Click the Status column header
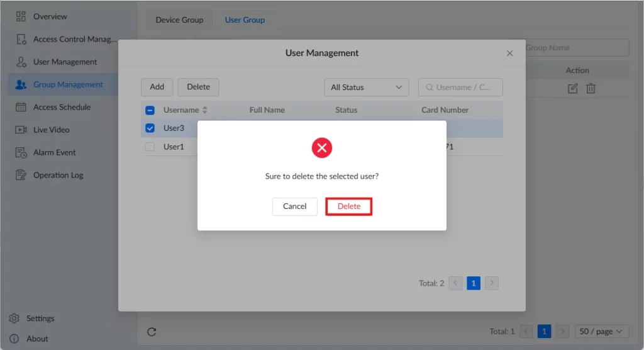Screen dimensions: 644x350 [x=347, y=110]
